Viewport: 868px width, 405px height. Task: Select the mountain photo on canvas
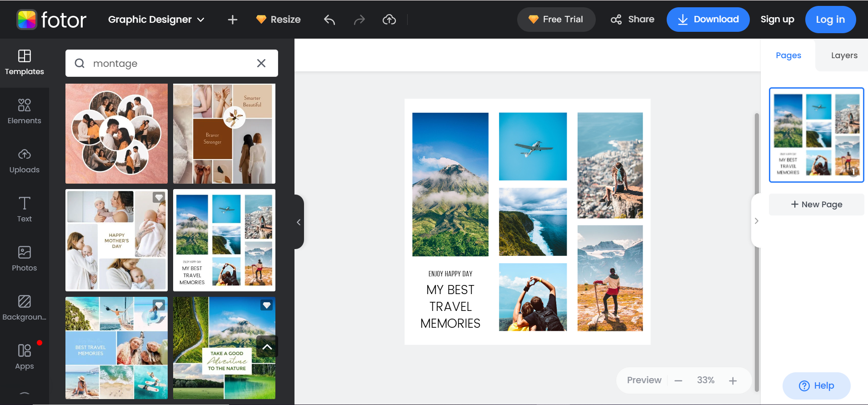point(450,185)
